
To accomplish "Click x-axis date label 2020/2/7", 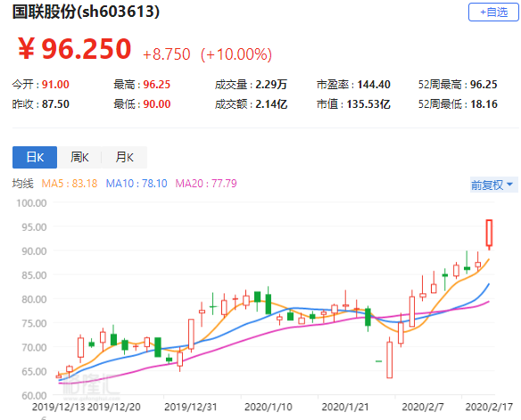I will point(423,407).
